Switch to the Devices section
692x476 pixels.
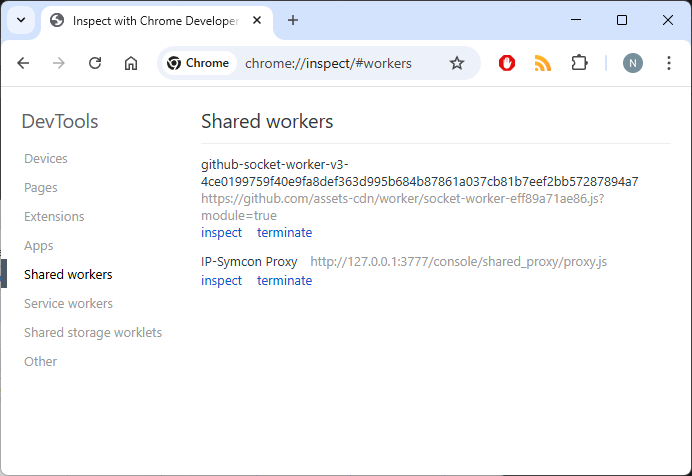click(x=46, y=159)
